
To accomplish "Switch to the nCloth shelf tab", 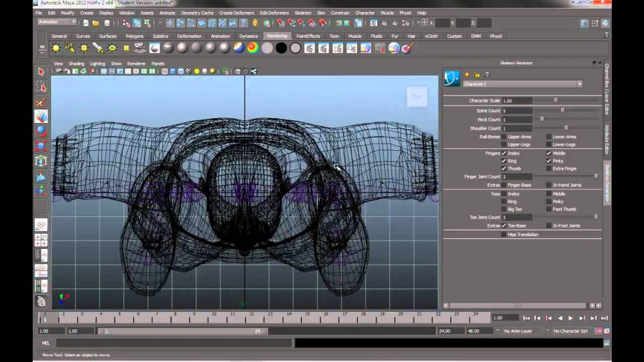I will coord(431,36).
